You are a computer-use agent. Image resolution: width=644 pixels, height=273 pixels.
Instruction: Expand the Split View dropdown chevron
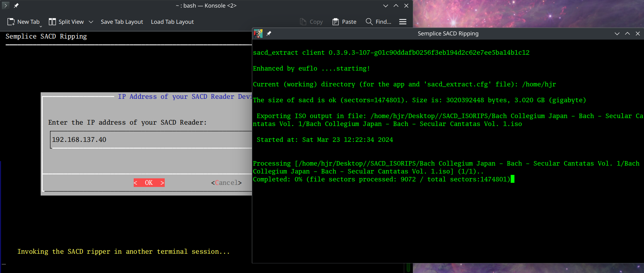pyautogui.click(x=91, y=22)
